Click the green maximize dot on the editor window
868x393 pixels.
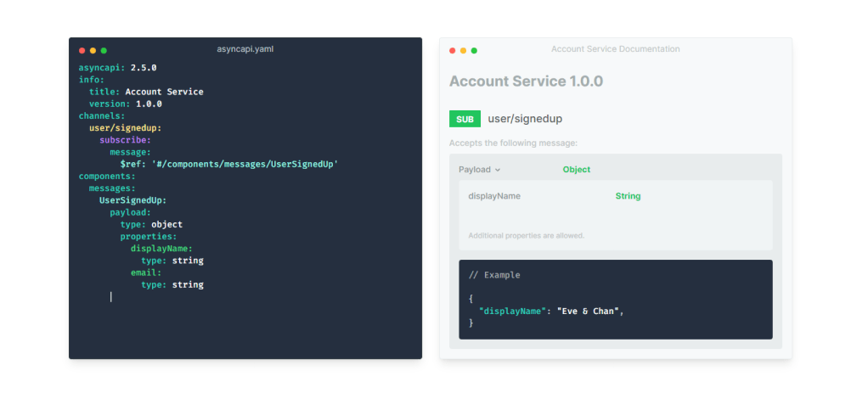pos(104,51)
